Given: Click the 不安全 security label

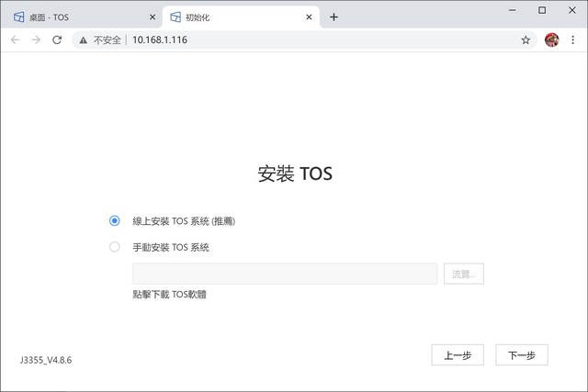Looking at the screenshot, I should coord(107,40).
